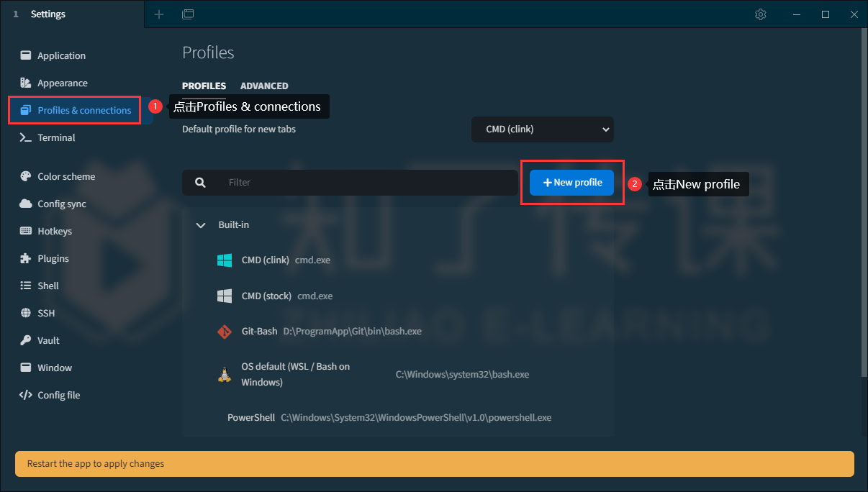Go to Hotkeys keyboard settings
Screen dimensions: 868x492
coord(55,231)
